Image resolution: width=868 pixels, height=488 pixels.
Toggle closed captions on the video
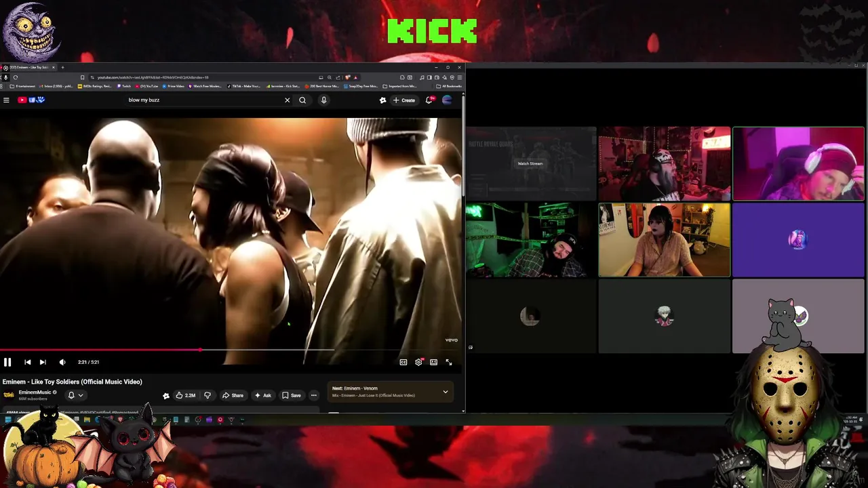pos(403,362)
